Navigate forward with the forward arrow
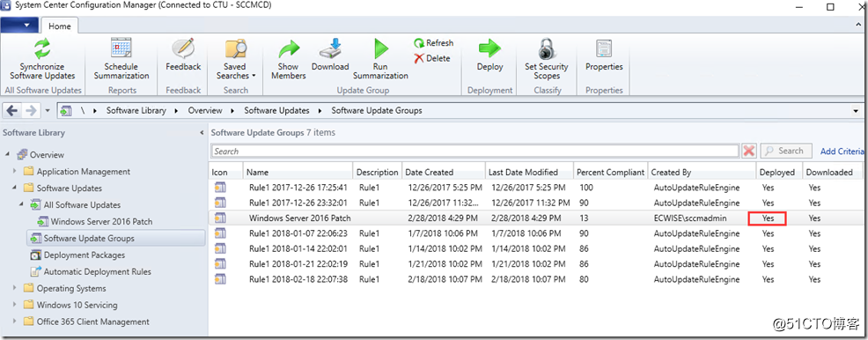 click(x=31, y=110)
